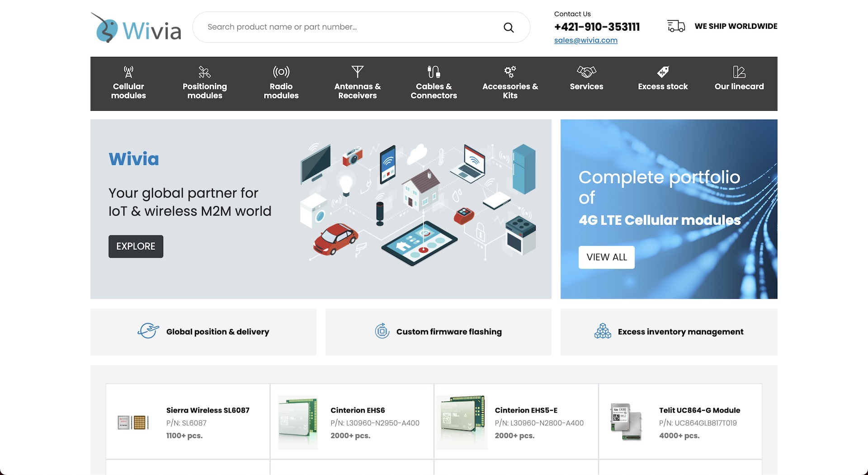This screenshot has height=475, width=868.
Task: Click the magnifying glass search icon
Action: (x=509, y=28)
